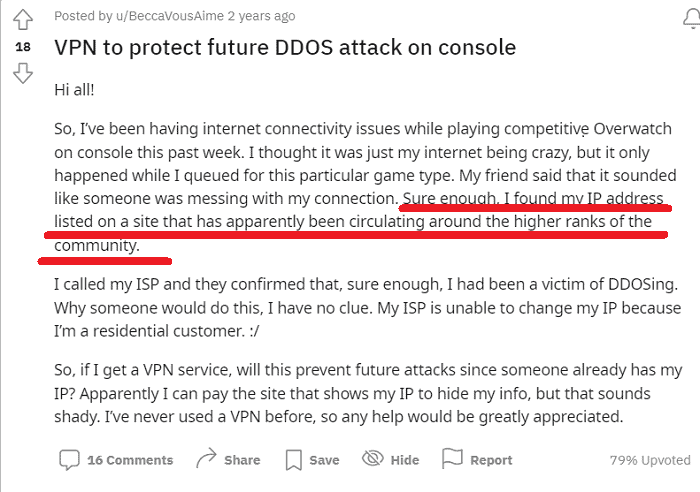Click the "Hi all!" greeting line
700x492 pixels.
point(75,90)
